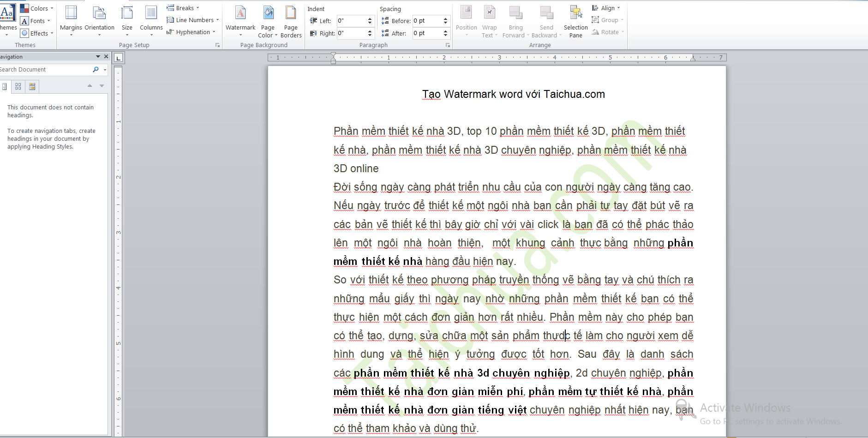Viewport: 868px width, 438px height.
Task: Click the search magnifier icon
Action: tap(96, 69)
